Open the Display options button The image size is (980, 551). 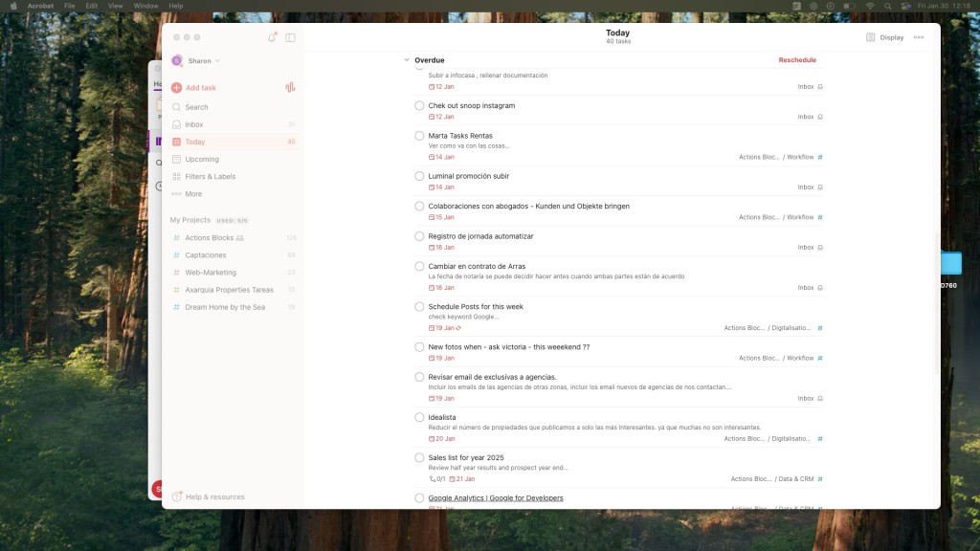884,37
